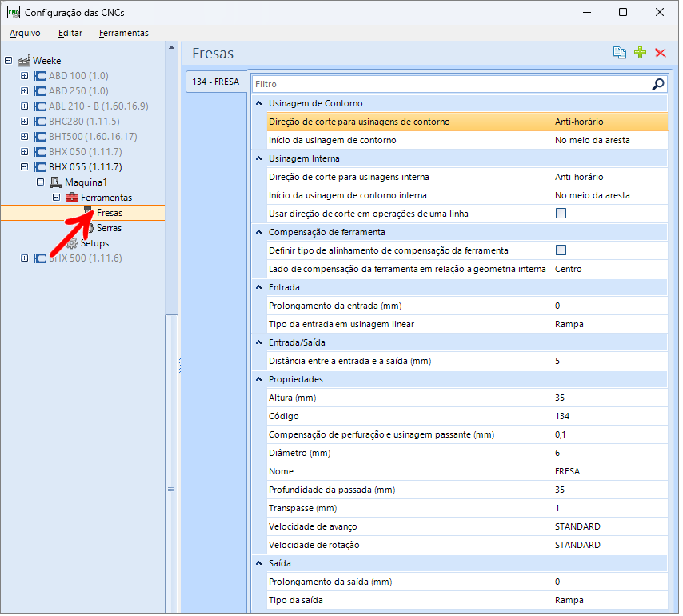The width and height of the screenshot is (683, 616).
Task: Collapse the Saída section
Action: [x=259, y=563]
